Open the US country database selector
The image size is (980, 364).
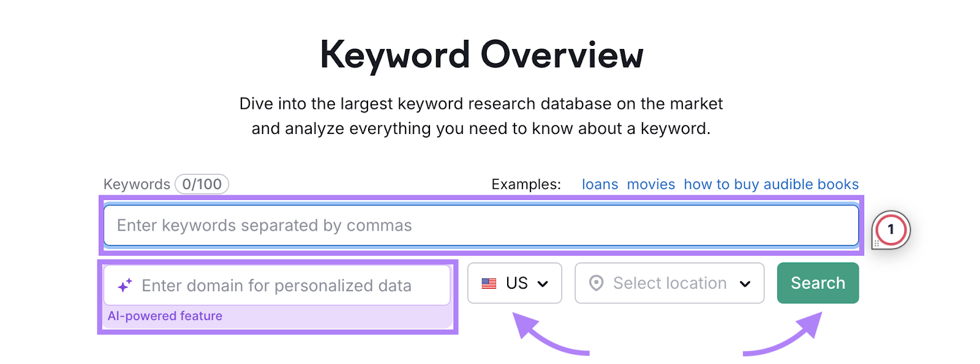tap(514, 283)
